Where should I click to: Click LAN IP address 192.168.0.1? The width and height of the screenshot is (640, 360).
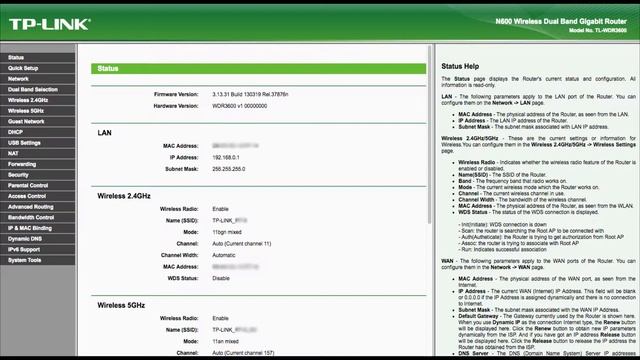(226, 157)
